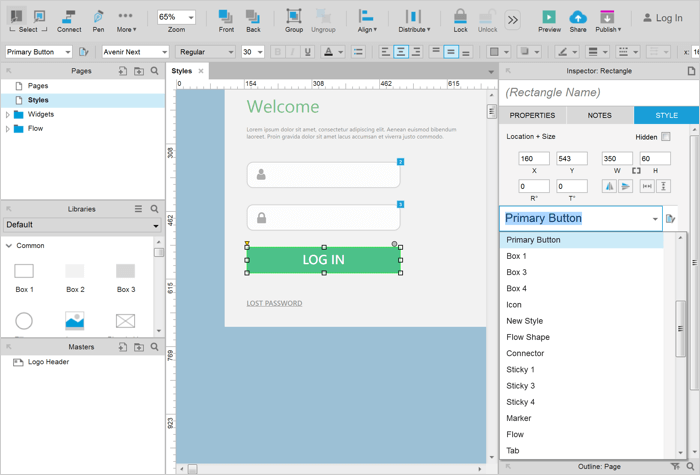Align text center horizontally

click(x=400, y=52)
